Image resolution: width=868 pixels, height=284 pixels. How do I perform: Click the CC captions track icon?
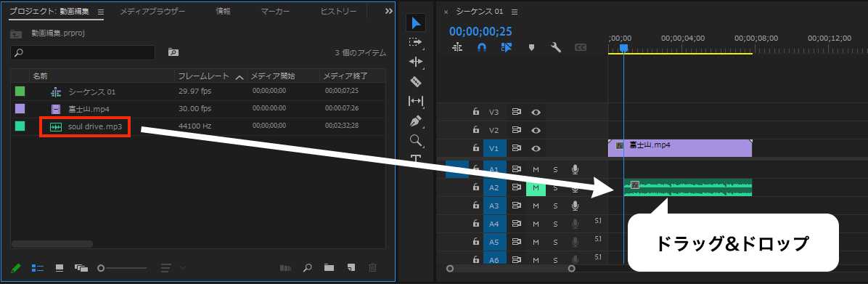pyautogui.click(x=581, y=48)
